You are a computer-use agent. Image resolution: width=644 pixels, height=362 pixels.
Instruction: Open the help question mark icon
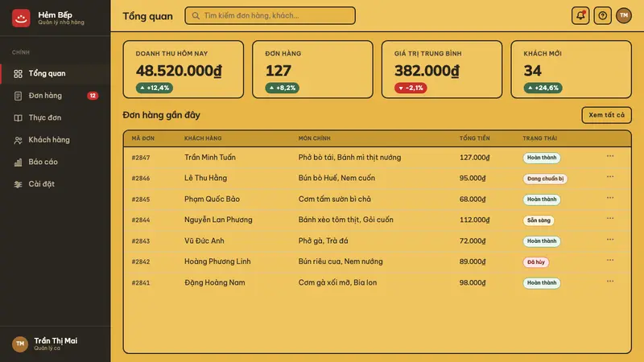(602, 15)
